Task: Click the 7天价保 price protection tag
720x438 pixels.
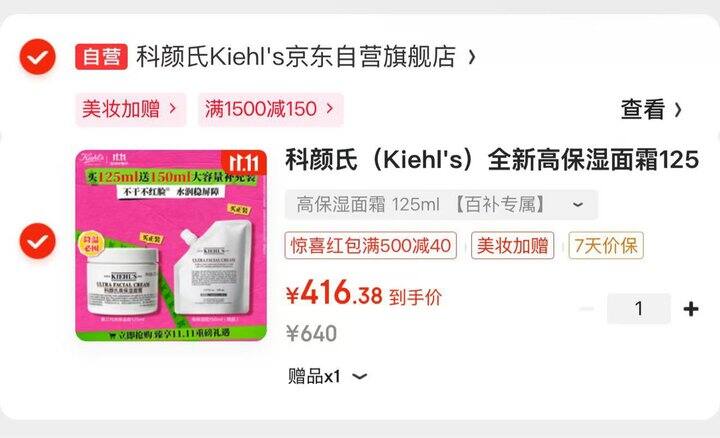Action: [x=606, y=246]
